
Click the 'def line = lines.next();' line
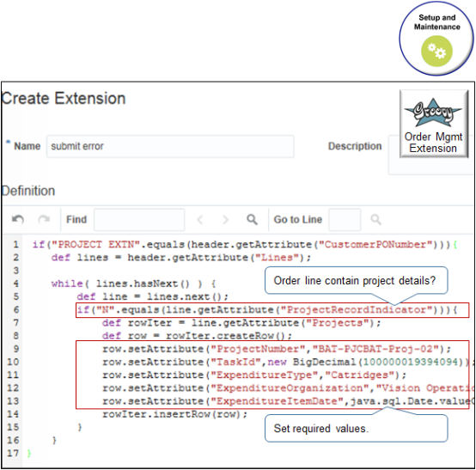point(152,296)
